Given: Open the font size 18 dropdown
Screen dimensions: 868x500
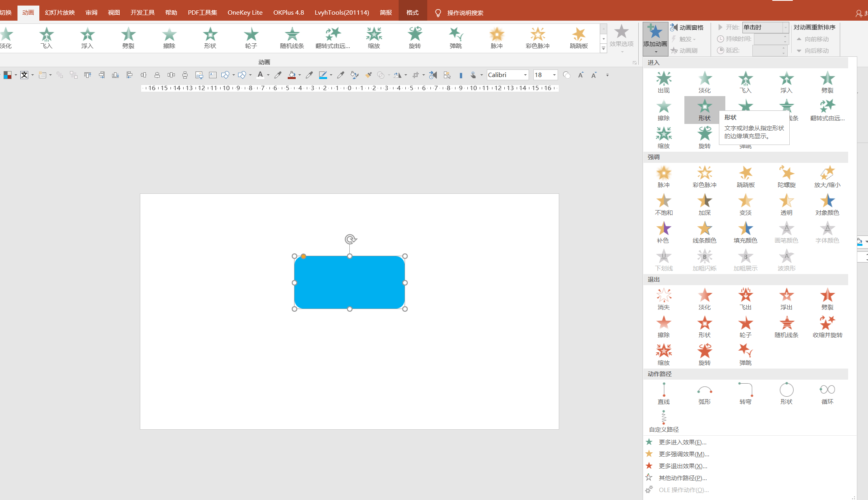Looking at the screenshot, I should pos(554,75).
